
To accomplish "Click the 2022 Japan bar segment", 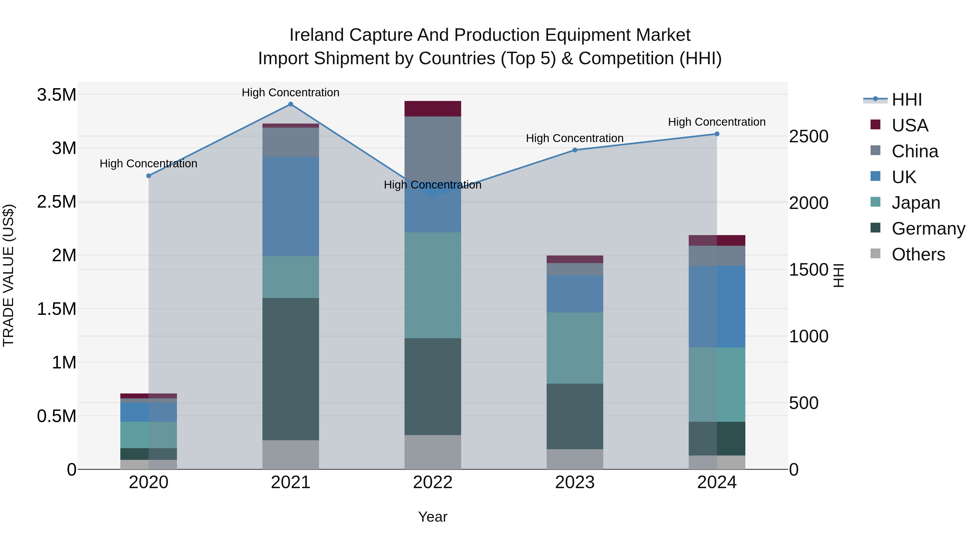I will 433,285.
